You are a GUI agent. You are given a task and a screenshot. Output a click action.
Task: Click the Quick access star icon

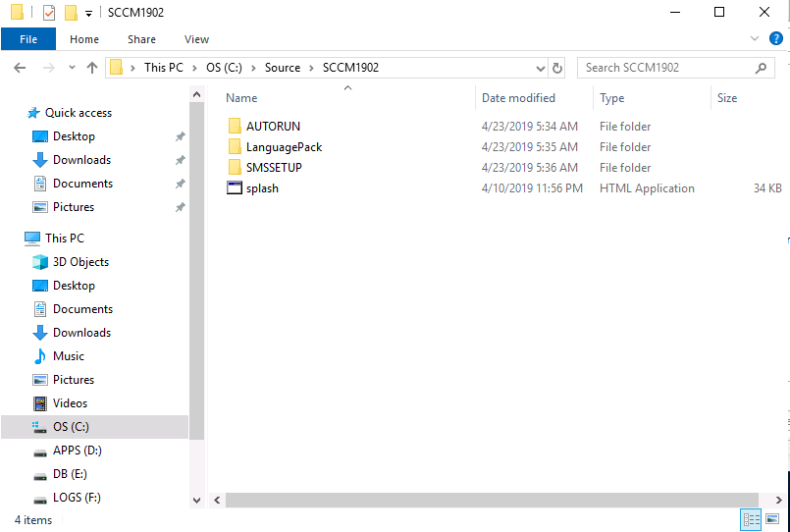33,113
